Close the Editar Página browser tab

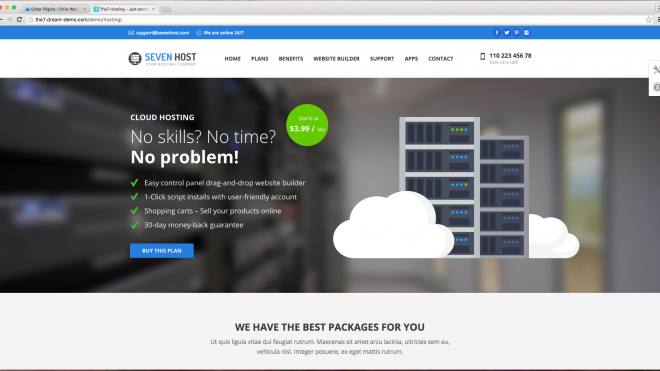coord(84,9)
